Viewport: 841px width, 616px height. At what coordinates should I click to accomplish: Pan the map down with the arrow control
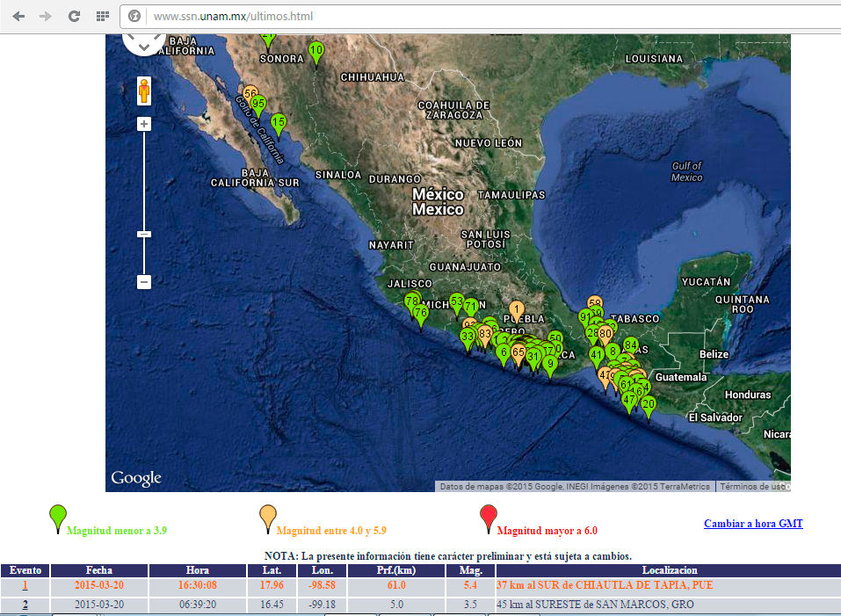pyautogui.click(x=144, y=47)
